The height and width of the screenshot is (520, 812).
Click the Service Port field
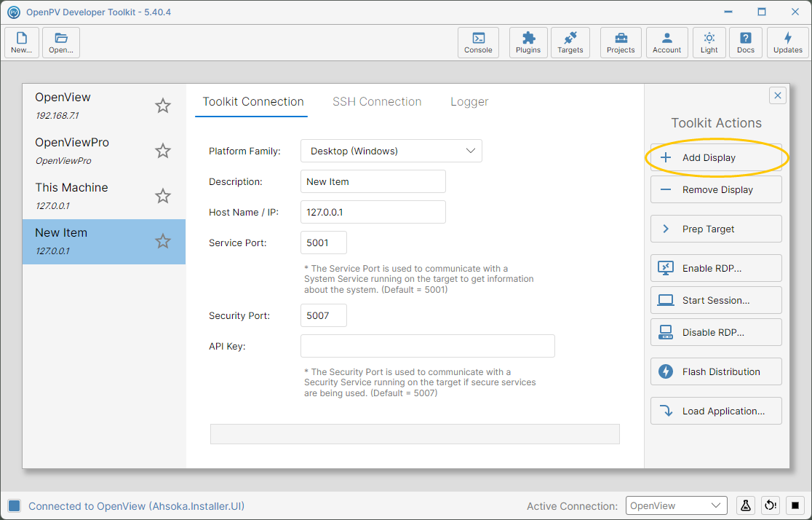(324, 243)
